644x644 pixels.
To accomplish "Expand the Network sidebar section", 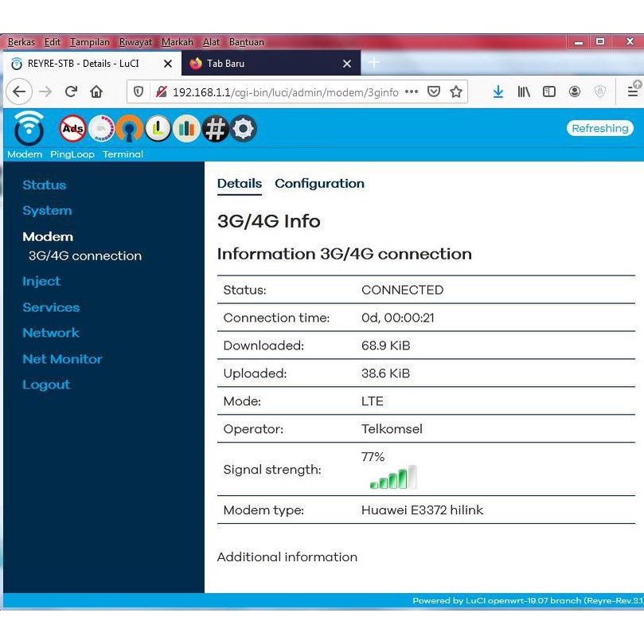I will coord(51,333).
